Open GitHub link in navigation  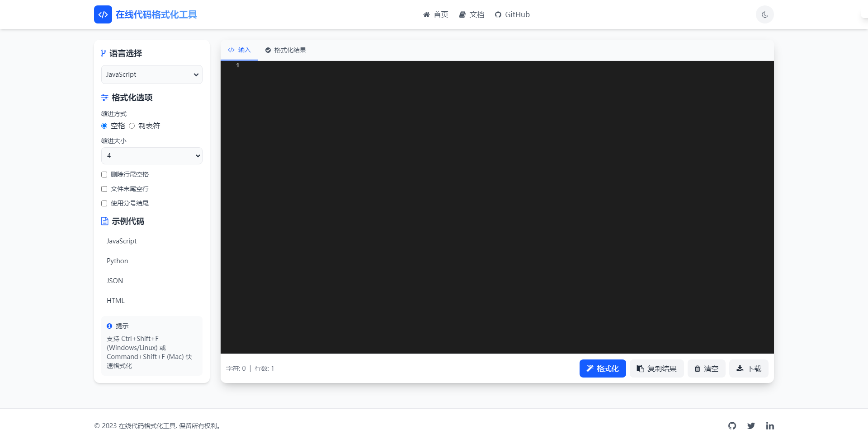coord(512,15)
